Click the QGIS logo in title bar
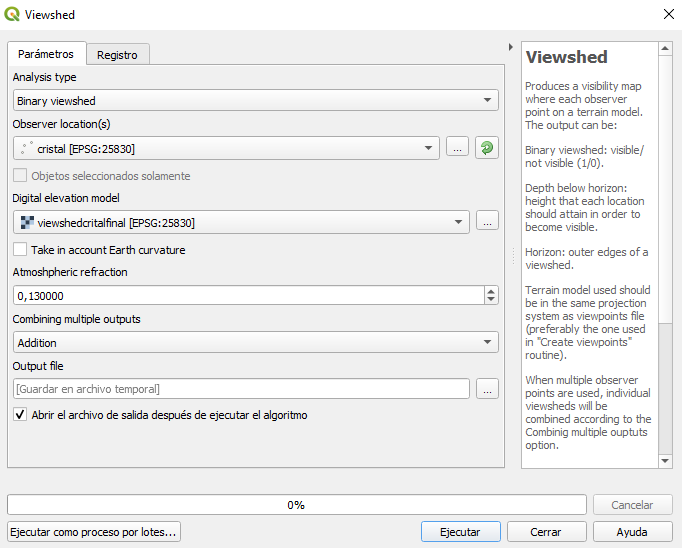The image size is (682, 548). (x=12, y=15)
